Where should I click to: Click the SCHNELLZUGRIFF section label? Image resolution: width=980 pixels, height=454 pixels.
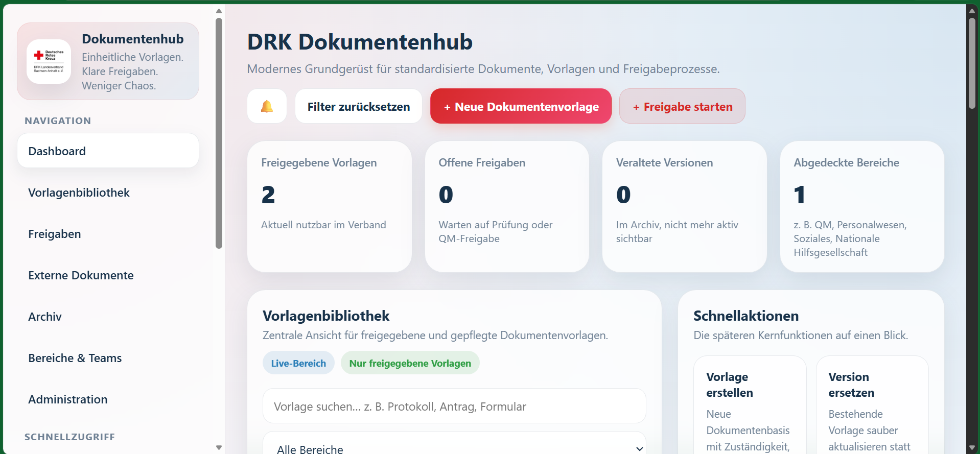pyautogui.click(x=69, y=437)
